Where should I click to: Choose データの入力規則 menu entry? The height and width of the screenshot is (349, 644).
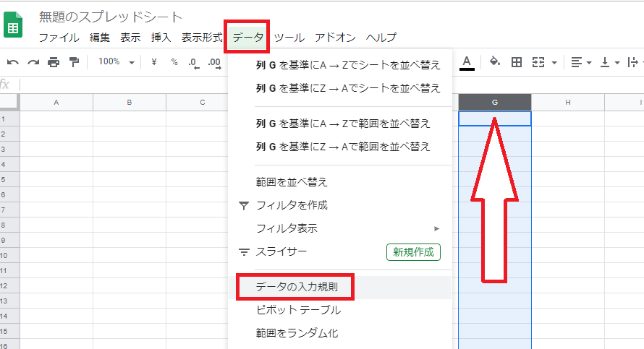tap(340, 287)
